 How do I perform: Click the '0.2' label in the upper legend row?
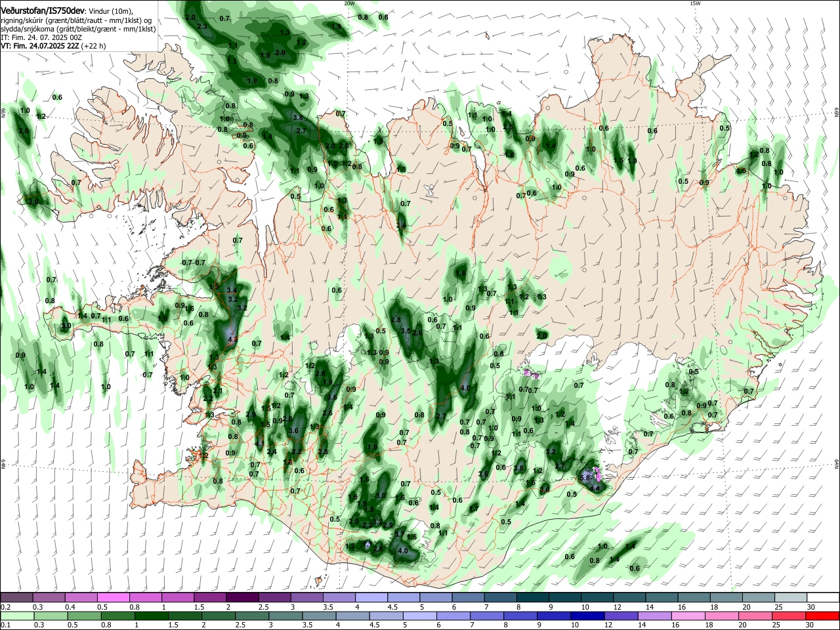tap(6, 607)
